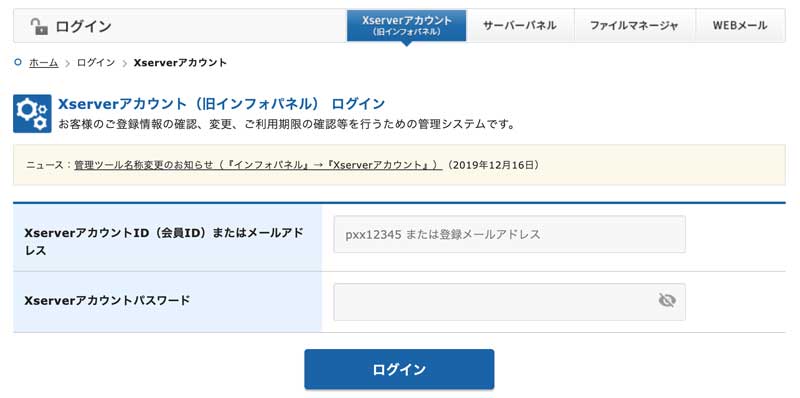
Task: Switch to the サーバーパネル tab
Action: [x=520, y=26]
